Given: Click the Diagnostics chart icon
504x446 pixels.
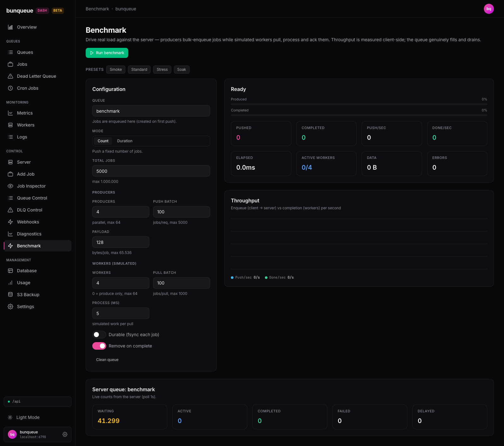Looking at the screenshot, I should coord(10,234).
